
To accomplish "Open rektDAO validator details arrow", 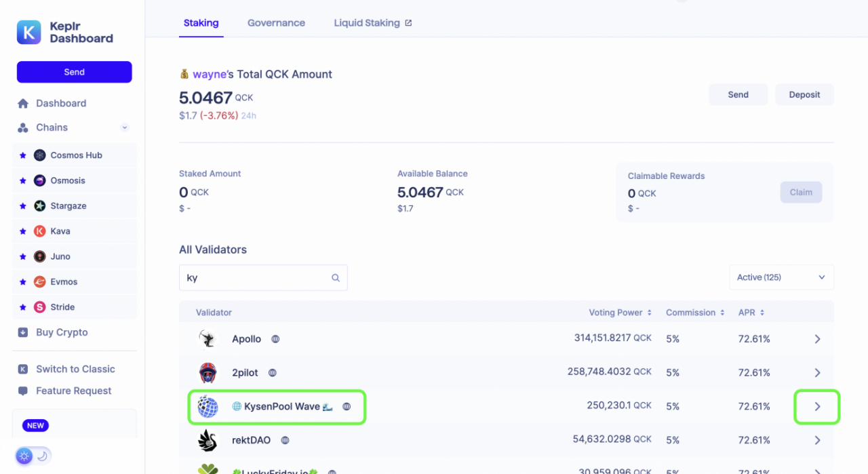I will click(817, 441).
